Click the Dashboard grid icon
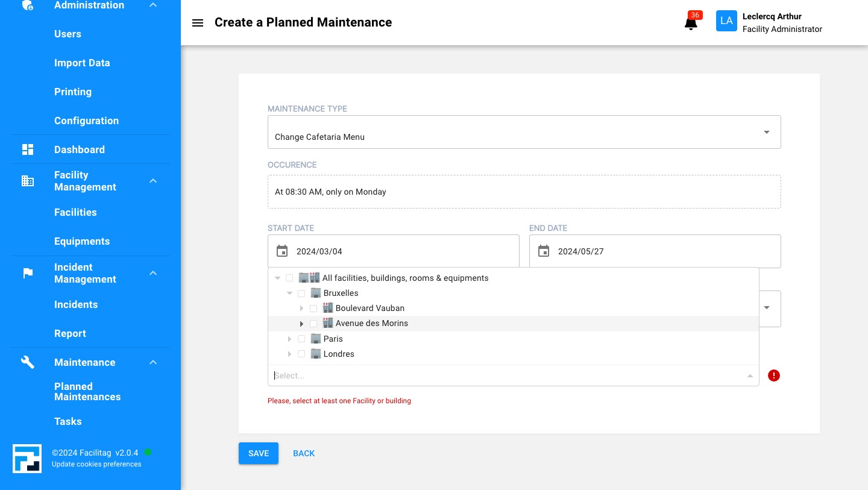 [28, 149]
